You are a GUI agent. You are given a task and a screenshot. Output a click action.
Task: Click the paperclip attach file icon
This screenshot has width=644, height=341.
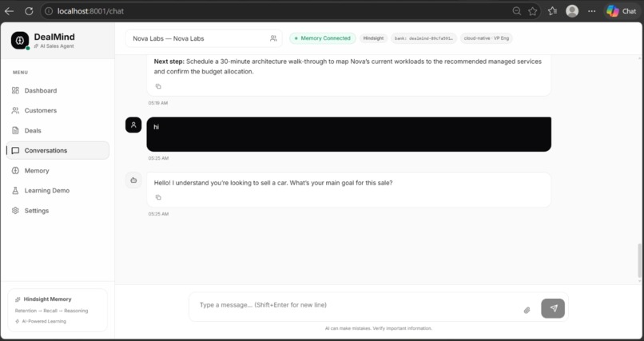[x=527, y=310]
